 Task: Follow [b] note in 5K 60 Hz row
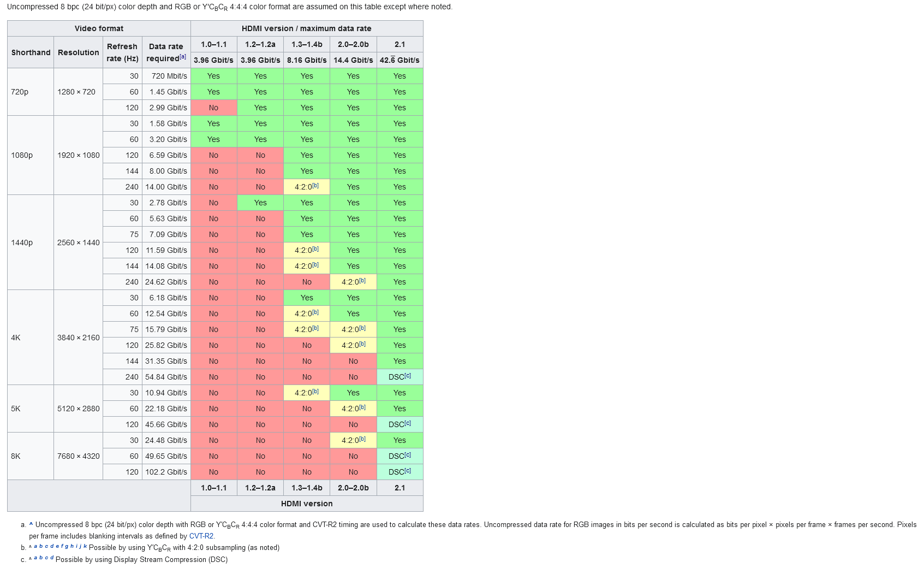coord(362,407)
